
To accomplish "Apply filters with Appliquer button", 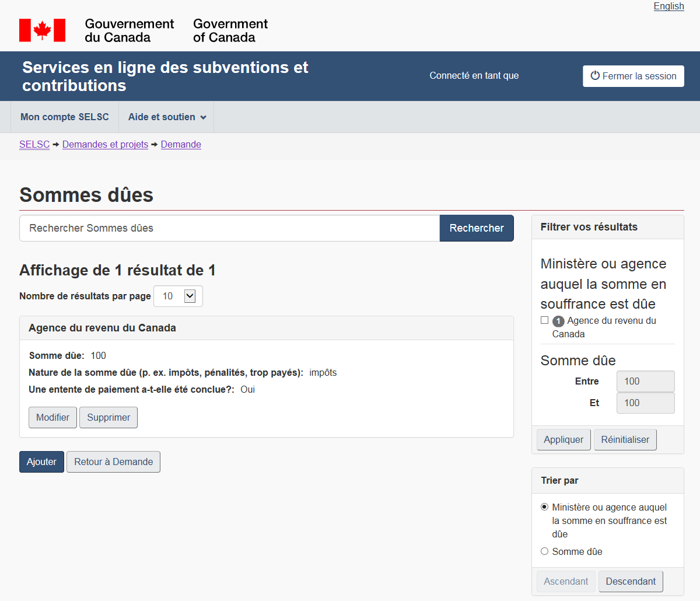I will [x=563, y=439].
